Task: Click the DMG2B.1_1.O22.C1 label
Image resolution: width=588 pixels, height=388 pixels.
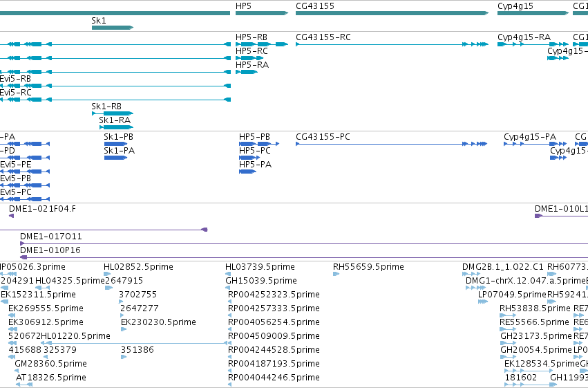Action: (x=502, y=267)
